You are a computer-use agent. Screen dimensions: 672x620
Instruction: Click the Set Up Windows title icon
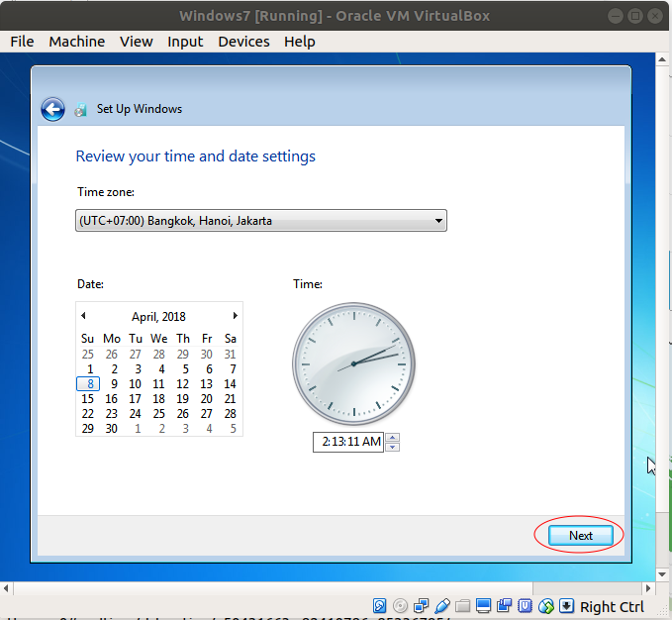80,110
